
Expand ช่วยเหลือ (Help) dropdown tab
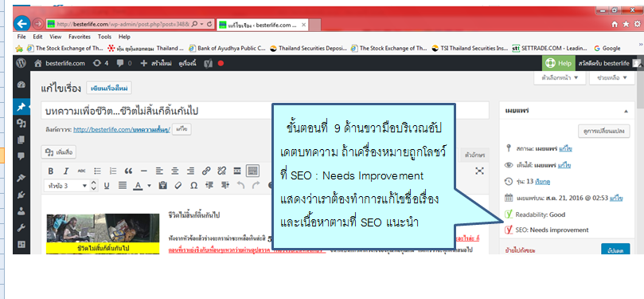click(612, 77)
